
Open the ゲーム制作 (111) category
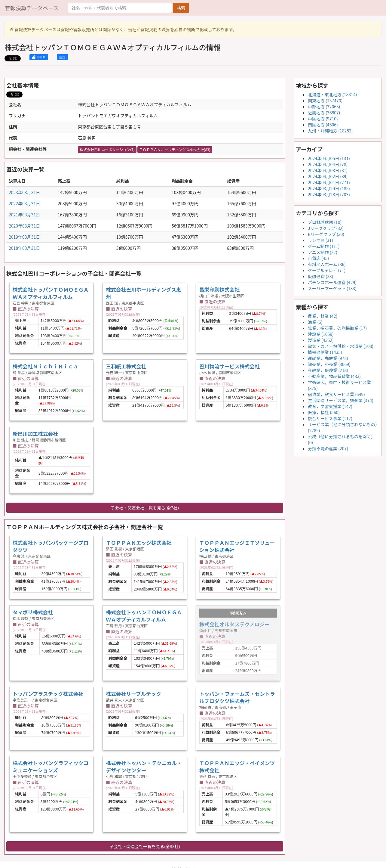click(x=323, y=246)
